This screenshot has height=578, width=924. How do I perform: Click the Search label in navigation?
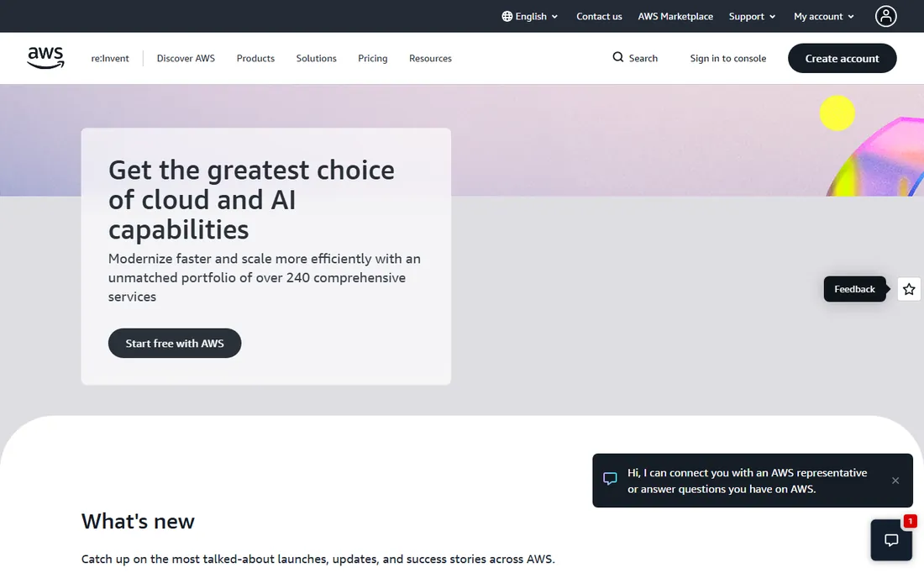pos(643,58)
